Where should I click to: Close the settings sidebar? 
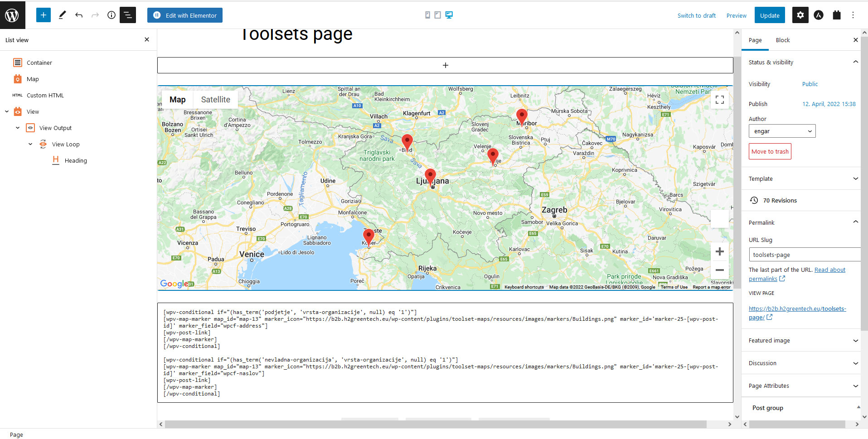pos(856,40)
